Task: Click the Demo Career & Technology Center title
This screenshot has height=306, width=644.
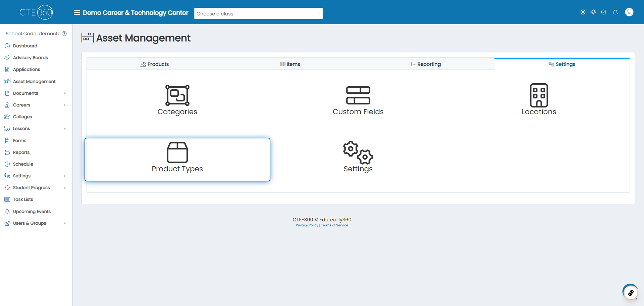Action: pyautogui.click(x=136, y=13)
